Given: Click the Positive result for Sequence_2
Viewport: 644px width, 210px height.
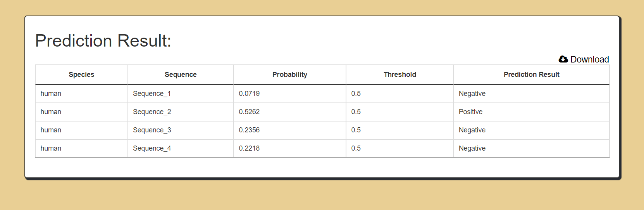Looking at the screenshot, I should pyautogui.click(x=470, y=112).
